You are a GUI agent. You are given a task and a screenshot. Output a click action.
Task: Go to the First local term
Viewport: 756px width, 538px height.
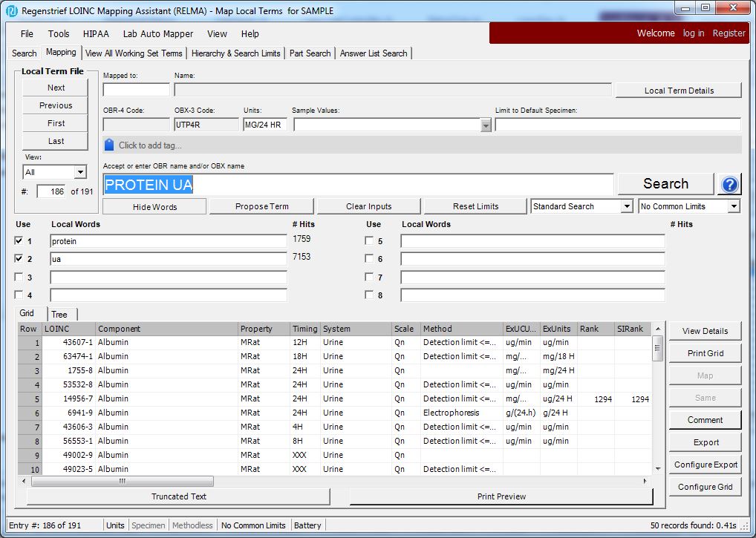56,123
